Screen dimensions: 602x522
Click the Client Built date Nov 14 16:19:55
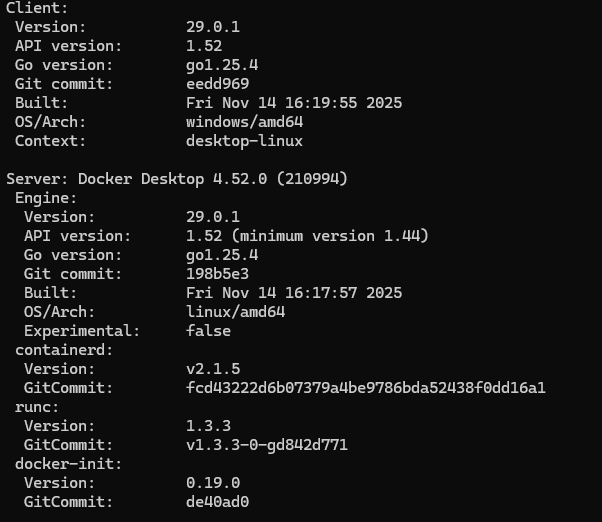(294, 102)
